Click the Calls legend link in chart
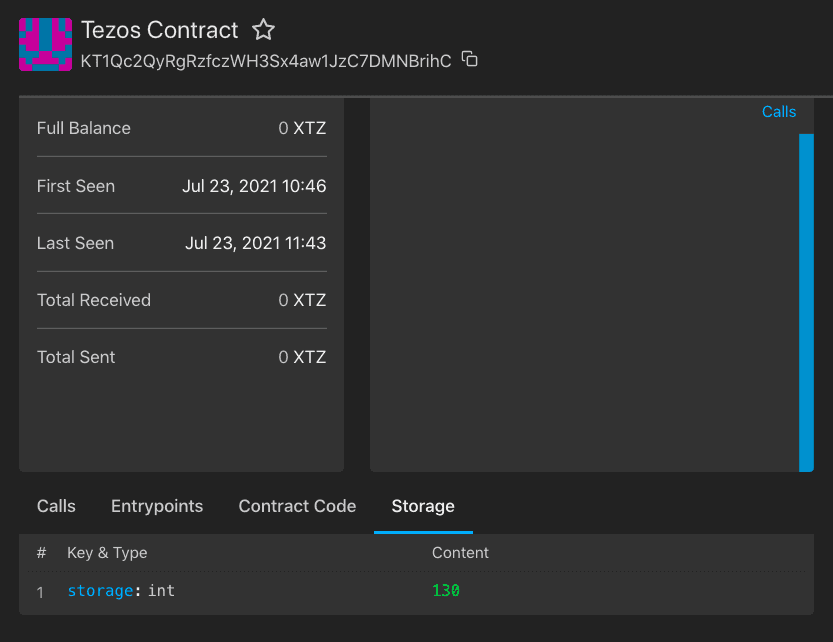This screenshot has height=642, width=833. 778,112
